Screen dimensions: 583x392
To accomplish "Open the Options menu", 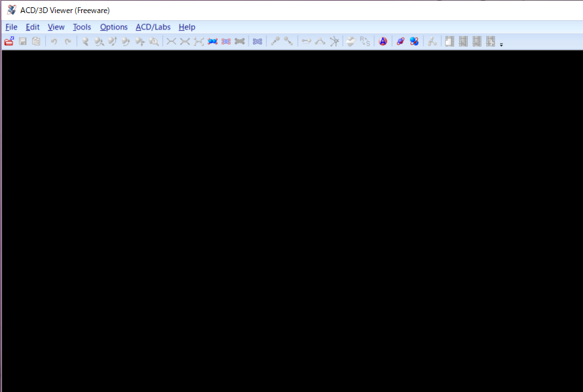I will [113, 27].
